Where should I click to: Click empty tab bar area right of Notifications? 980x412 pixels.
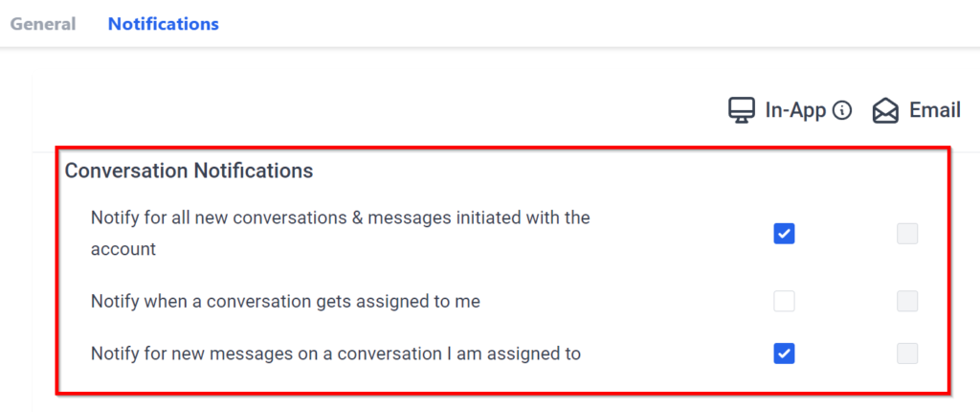(x=574, y=24)
